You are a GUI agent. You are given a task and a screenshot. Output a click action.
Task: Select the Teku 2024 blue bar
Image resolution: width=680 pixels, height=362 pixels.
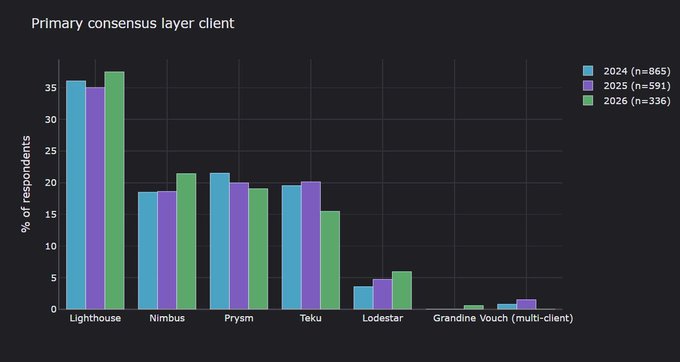tap(292, 247)
